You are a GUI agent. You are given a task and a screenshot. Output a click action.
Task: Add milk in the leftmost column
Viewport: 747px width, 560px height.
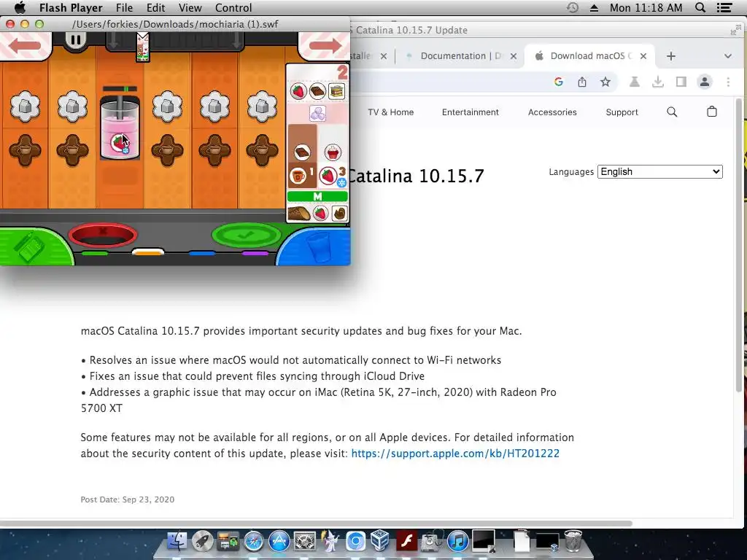pos(25,106)
